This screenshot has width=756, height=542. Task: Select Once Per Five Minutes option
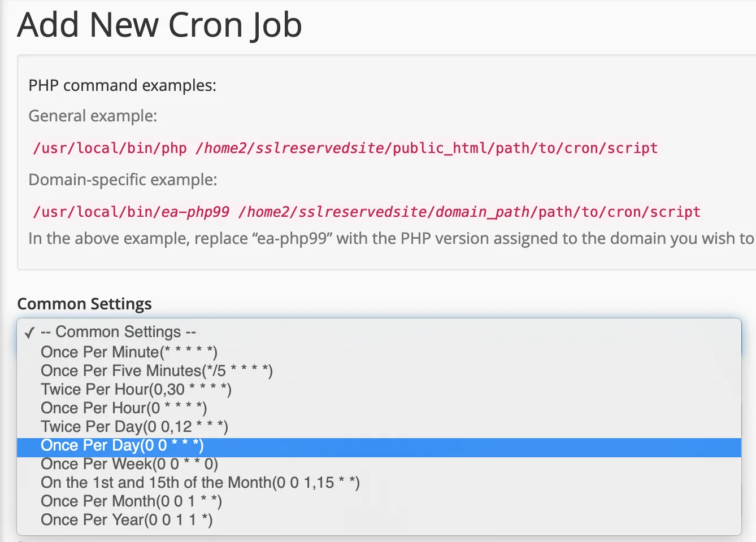[x=157, y=371]
